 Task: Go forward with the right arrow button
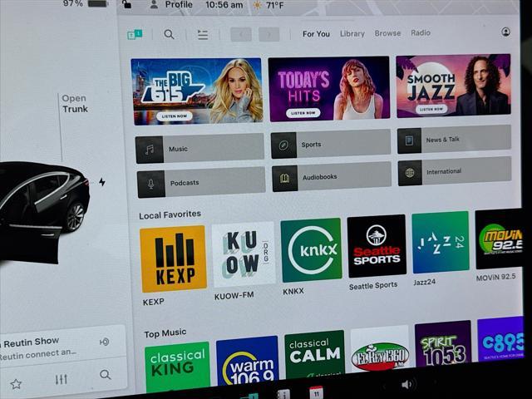268,34
